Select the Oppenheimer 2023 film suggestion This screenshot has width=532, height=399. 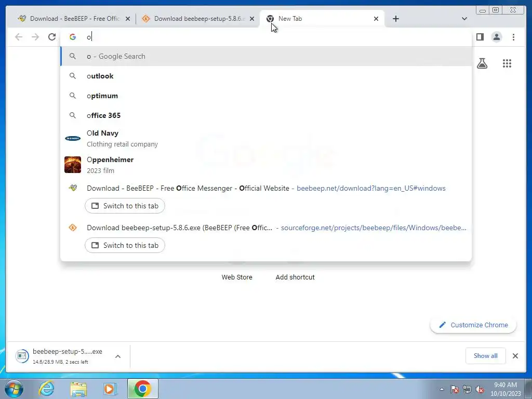pos(266,165)
